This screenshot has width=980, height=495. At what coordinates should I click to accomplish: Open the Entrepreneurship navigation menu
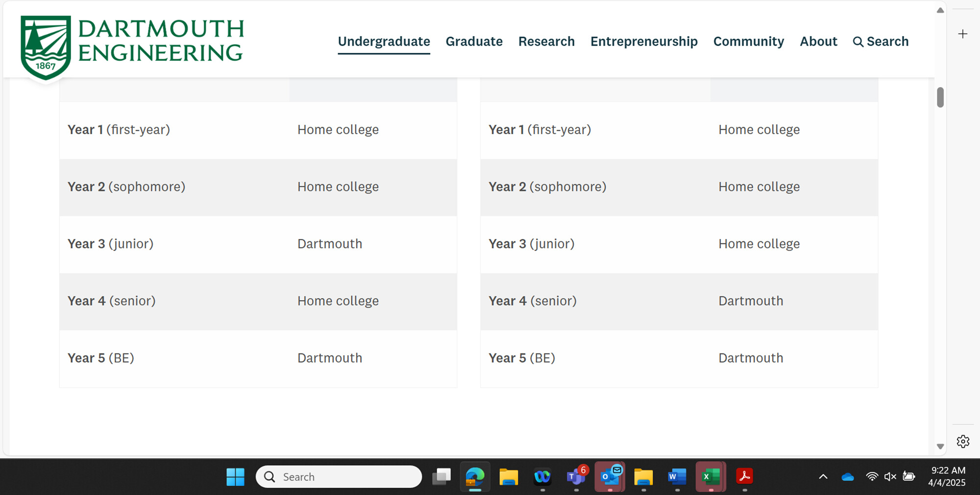(644, 42)
